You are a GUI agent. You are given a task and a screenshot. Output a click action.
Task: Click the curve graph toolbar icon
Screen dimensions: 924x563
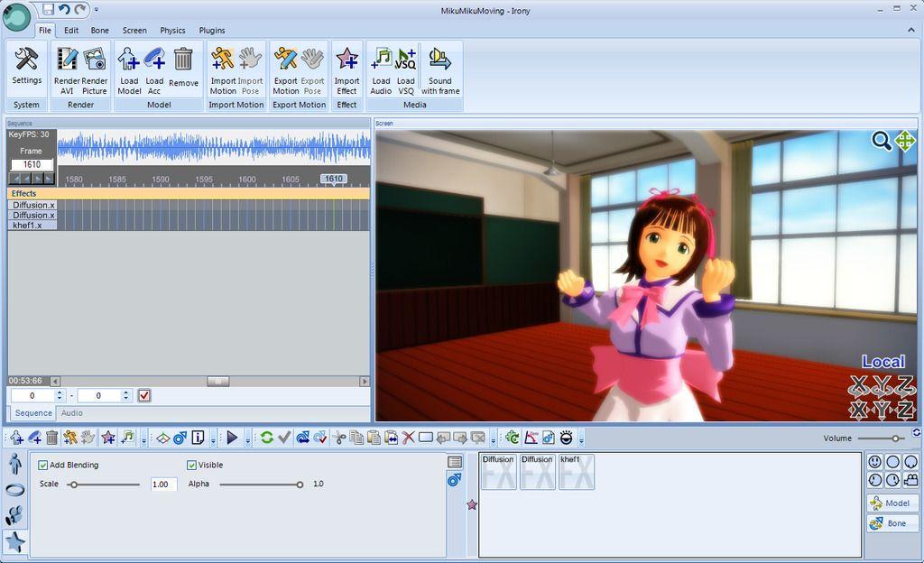pos(531,438)
